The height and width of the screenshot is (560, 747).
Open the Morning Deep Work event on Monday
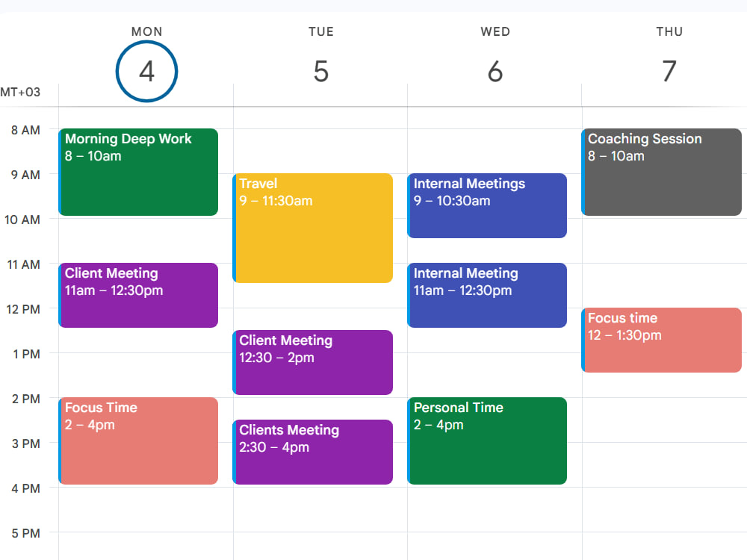coord(138,172)
